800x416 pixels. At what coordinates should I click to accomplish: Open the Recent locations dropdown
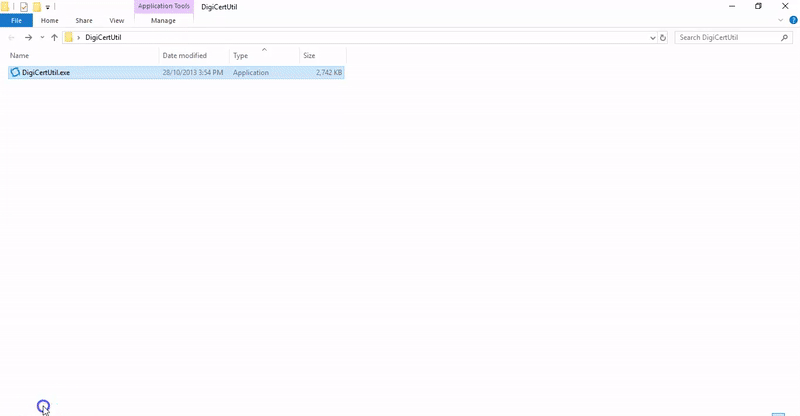42,37
